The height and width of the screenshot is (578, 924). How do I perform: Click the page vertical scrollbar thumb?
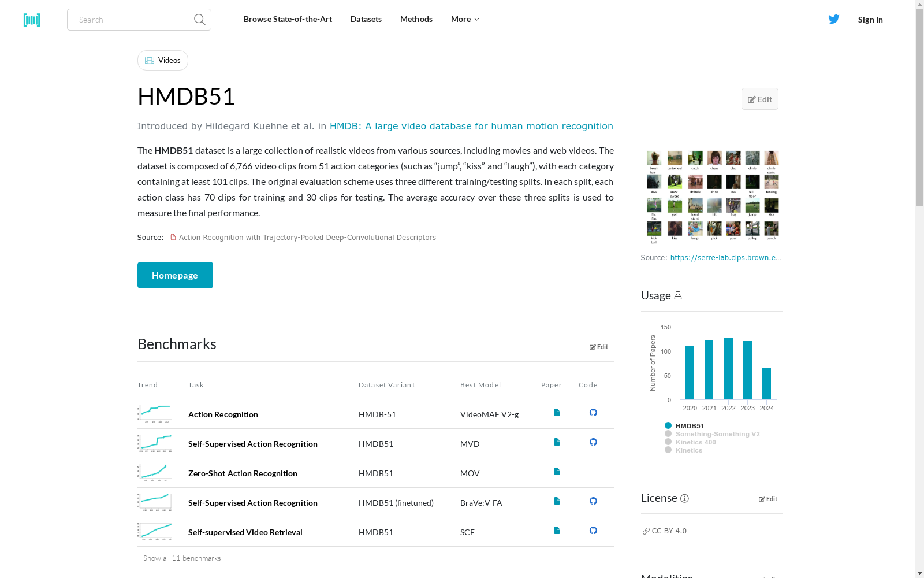point(919,107)
